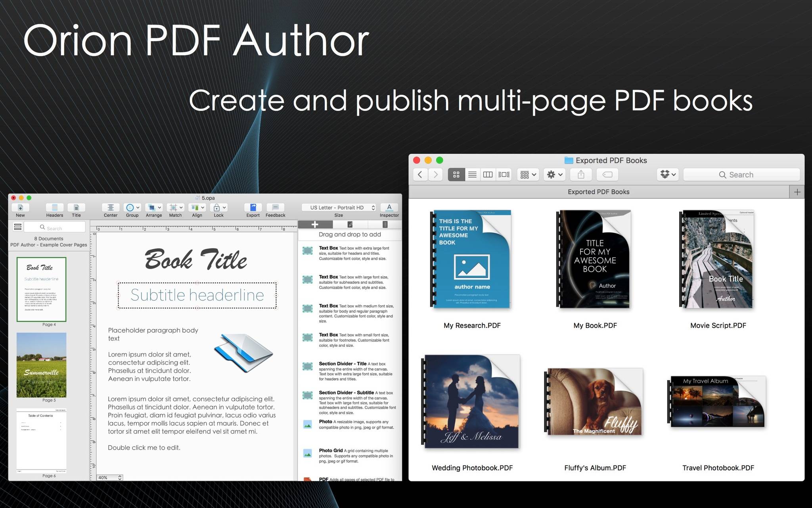Viewport: 812px width, 508px height.
Task: Select the extra large Text Box icon
Action: pos(307,251)
